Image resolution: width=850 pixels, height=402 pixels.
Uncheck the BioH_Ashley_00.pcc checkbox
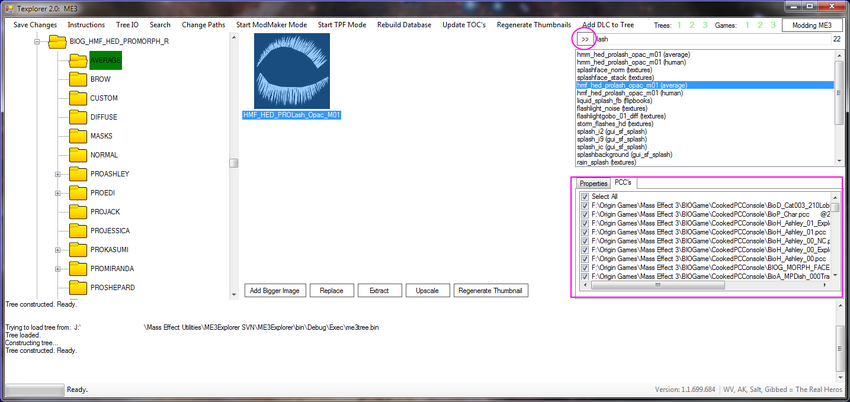(584, 258)
